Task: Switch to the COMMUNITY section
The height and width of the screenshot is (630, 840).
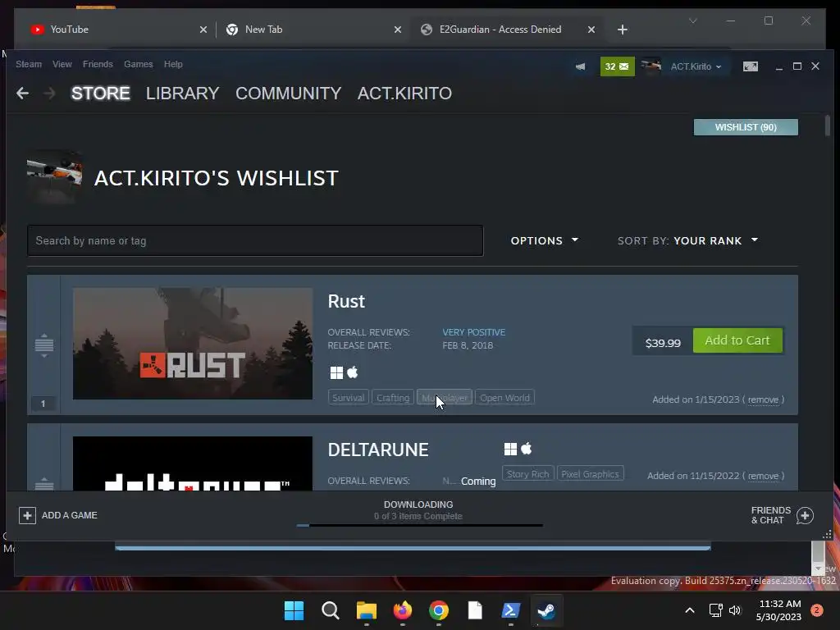Action: [x=288, y=94]
